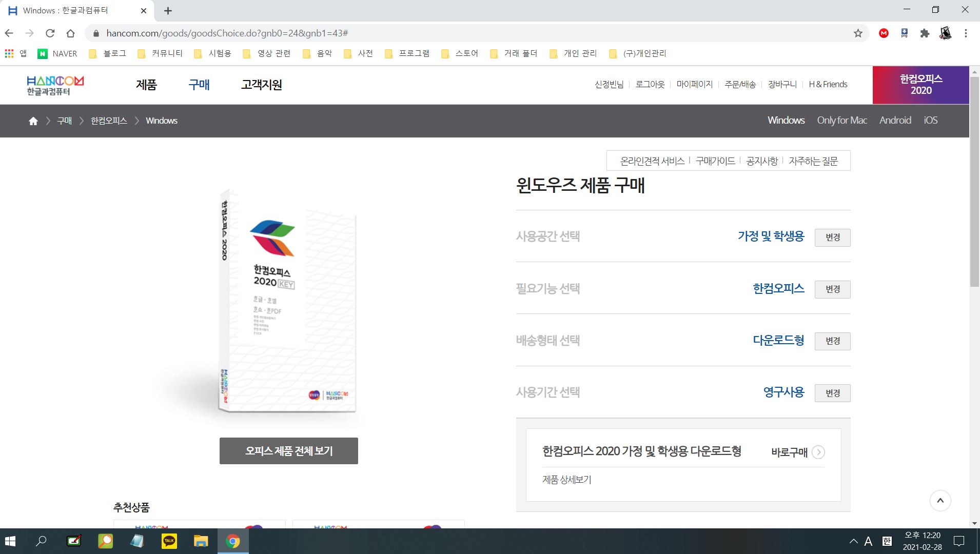Click the red M extension icon

pos(884,33)
